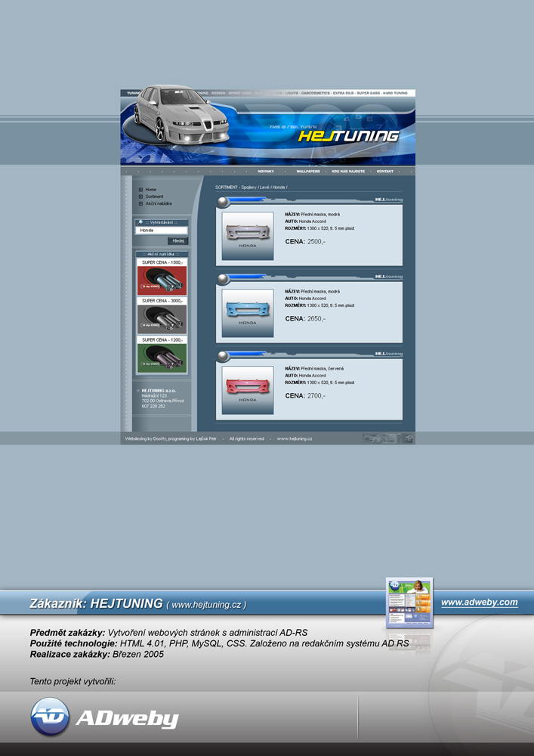
Task: Click the HEJTUNING logo in the banner
Action: pyautogui.click(x=347, y=136)
